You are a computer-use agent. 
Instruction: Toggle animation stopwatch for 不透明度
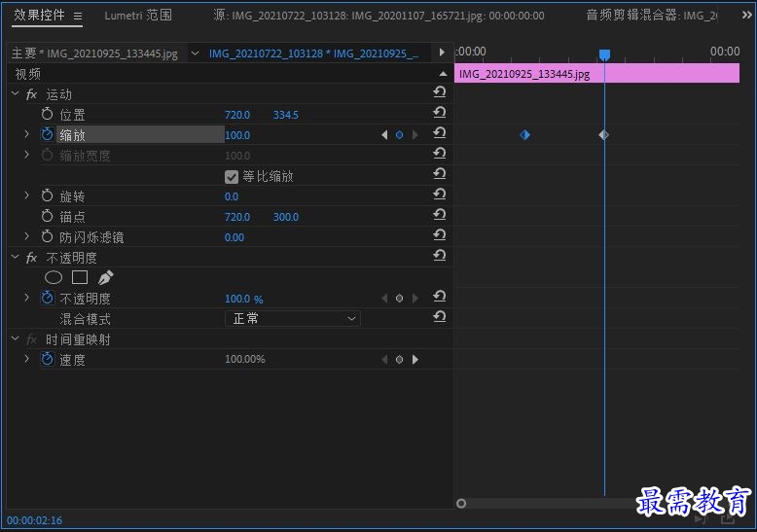click(x=47, y=298)
